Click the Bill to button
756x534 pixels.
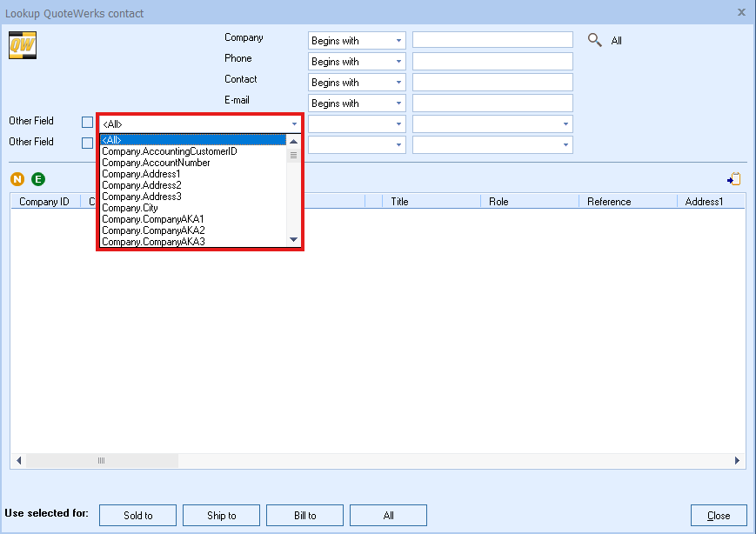(304, 515)
